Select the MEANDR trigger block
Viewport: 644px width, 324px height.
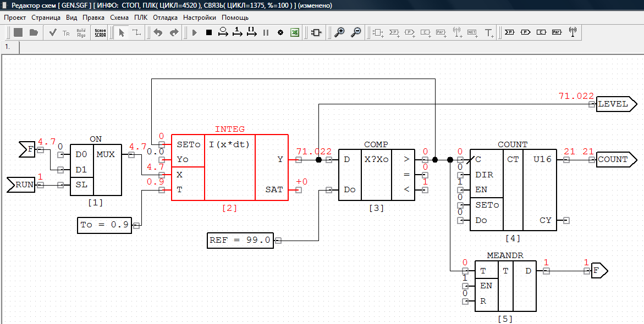pos(505,286)
